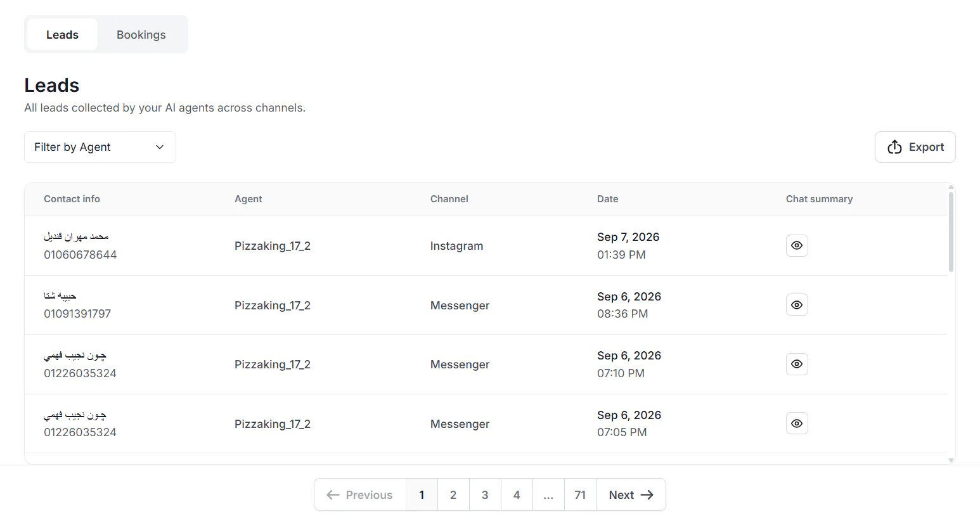Go to page 3
980x523 pixels.
[x=485, y=495]
